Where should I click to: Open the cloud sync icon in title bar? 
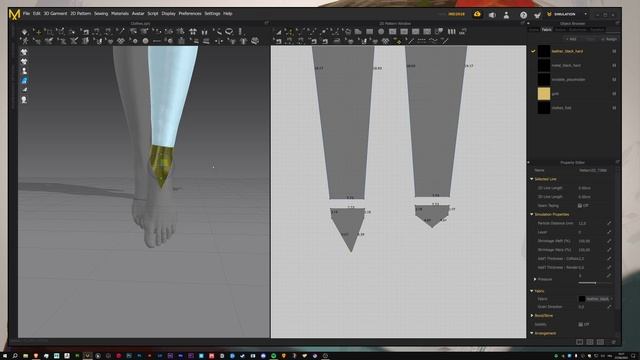pos(477,14)
